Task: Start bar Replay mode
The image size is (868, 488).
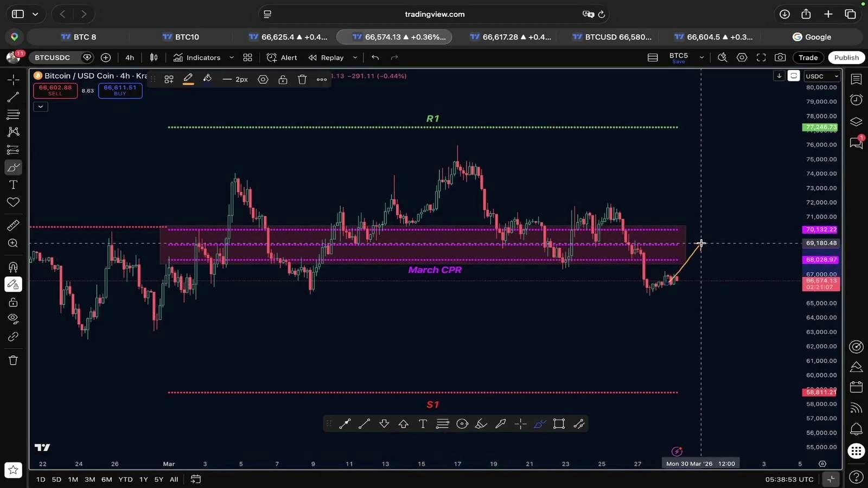Action: pos(326,57)
